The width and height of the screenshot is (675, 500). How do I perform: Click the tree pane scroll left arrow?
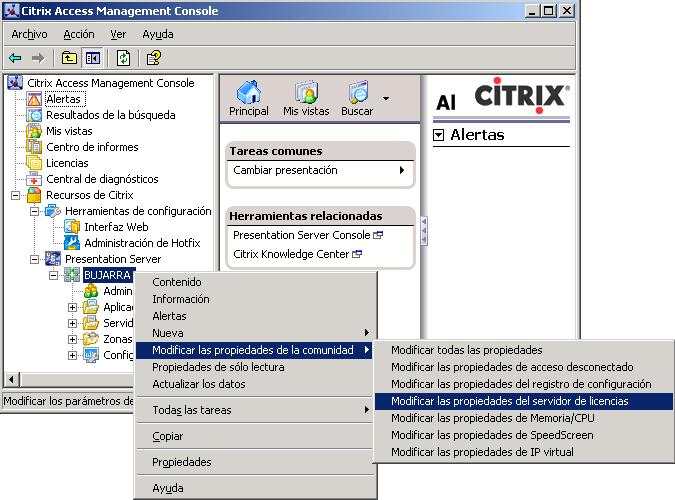pyautogui.click(x=12, y=379)
